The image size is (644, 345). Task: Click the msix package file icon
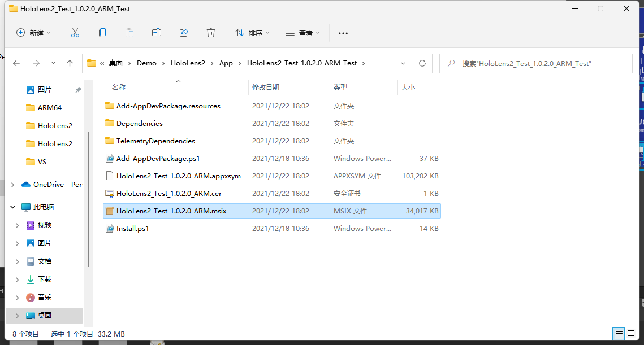(109, 211)
